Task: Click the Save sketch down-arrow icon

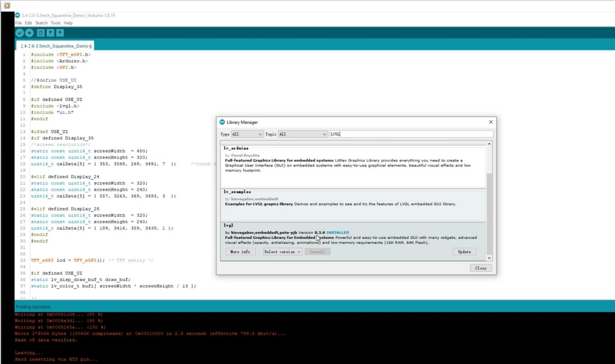Action: tap(60, 33)
